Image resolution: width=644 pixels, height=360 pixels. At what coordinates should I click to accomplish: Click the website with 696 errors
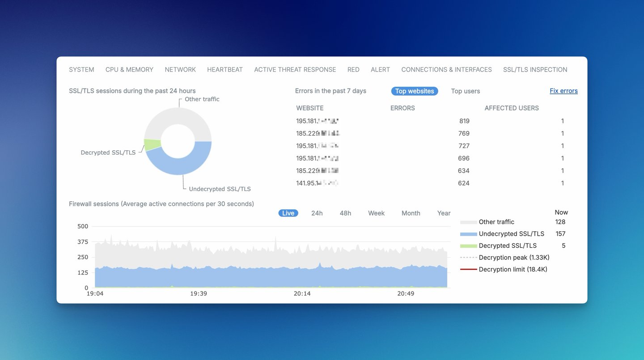pyautogui.click(x=318, y=158)
